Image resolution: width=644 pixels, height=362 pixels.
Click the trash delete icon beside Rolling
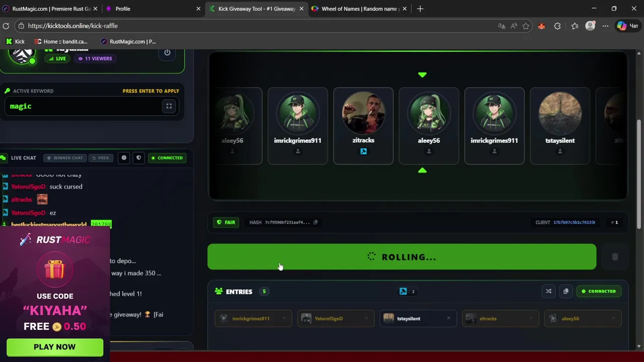615,257
